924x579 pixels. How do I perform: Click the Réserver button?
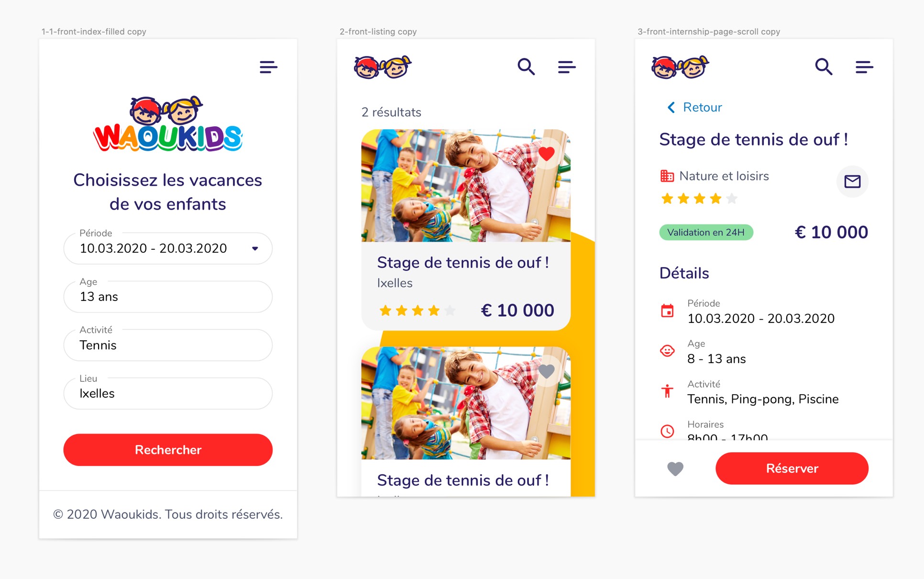click(x=792, y=468)
